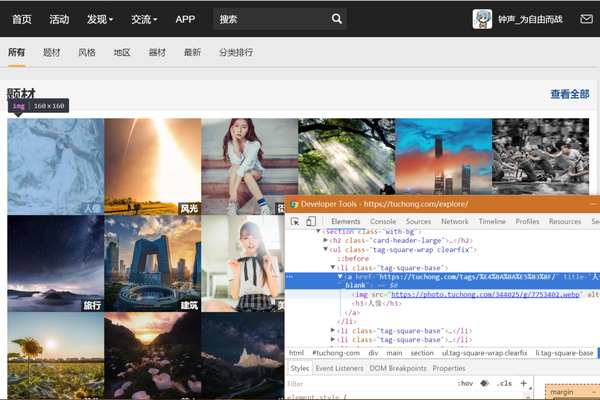Screen dimensions: 600x400
Task: Open the Properties sidebar tab
Action: pyautogui.click(x=449, y=368)
